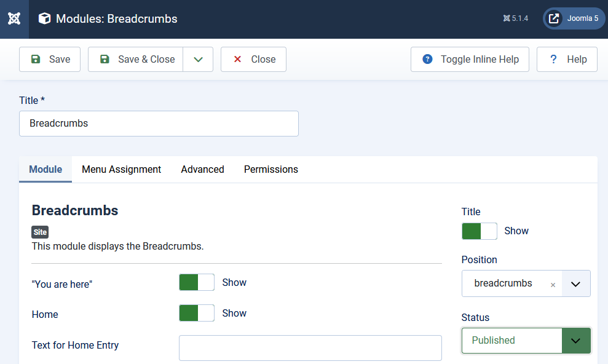Click the Modules cube icon in header
This screenshot has width=608, height=364.
click(x=44, y=18)
